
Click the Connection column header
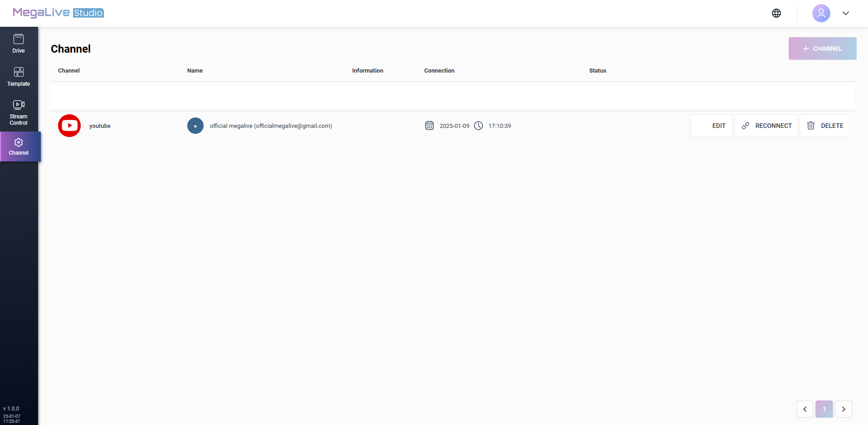click(439, 71)
